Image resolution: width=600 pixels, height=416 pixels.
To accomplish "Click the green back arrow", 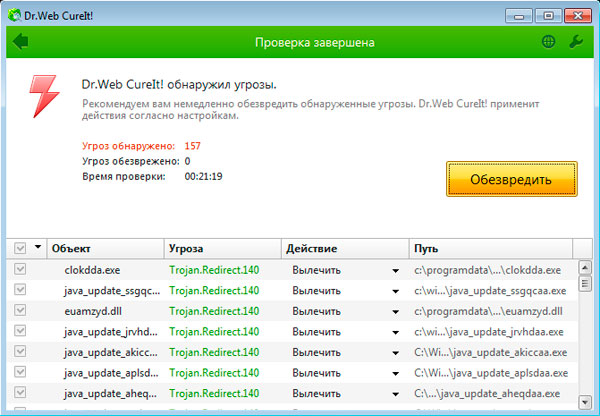I will 21,42.
